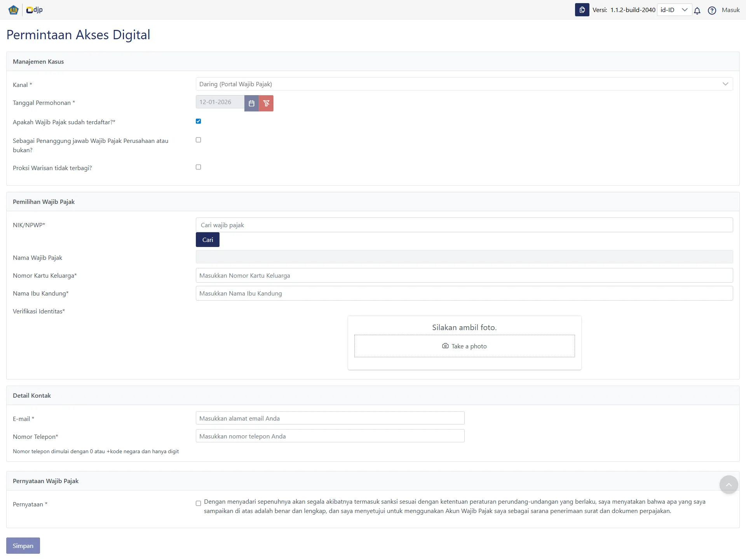
Task: Clear the date with red filter icon
Action: [x=266, y=103]
